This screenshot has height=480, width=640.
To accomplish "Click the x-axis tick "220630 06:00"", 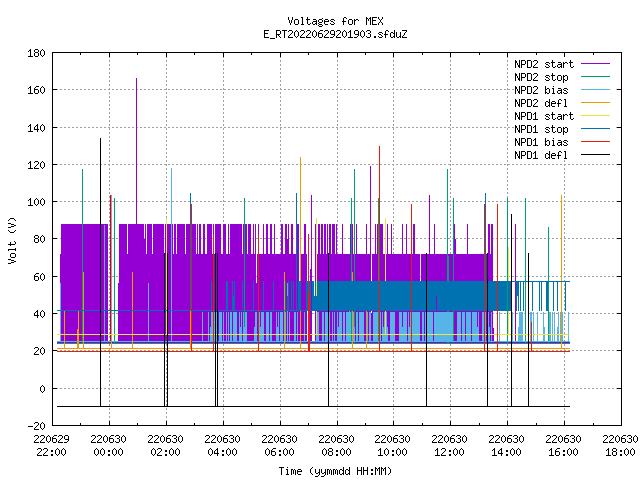I will click(280, 446).
